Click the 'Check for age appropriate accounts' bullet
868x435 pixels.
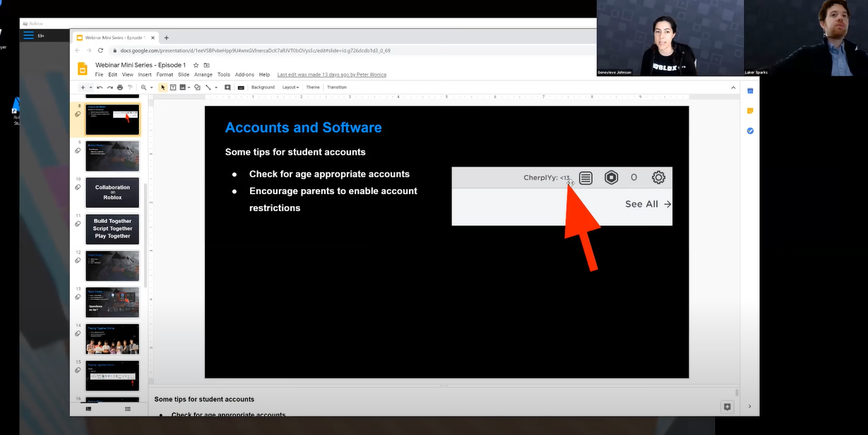[x=329, y=174]
